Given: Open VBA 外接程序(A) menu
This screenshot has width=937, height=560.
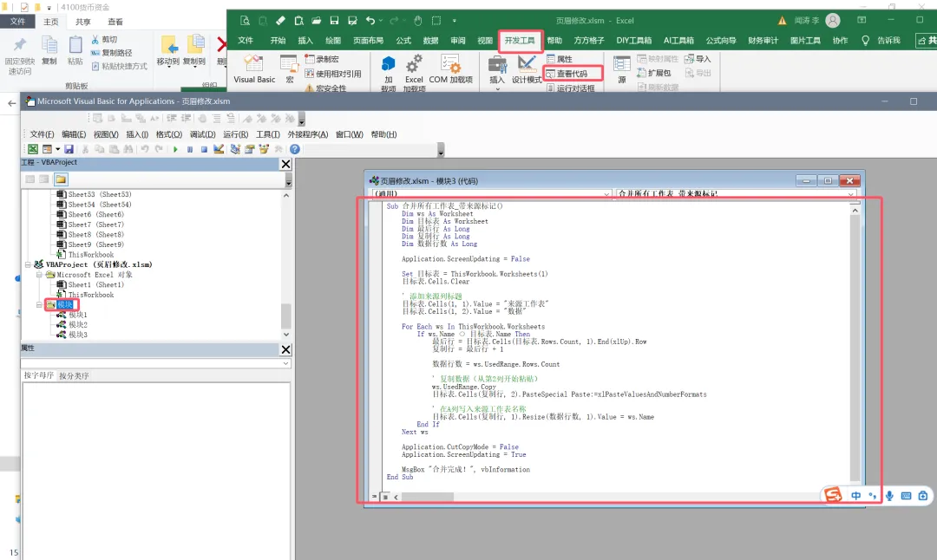Looking at the screenshot, I should (x=308, y=134).
